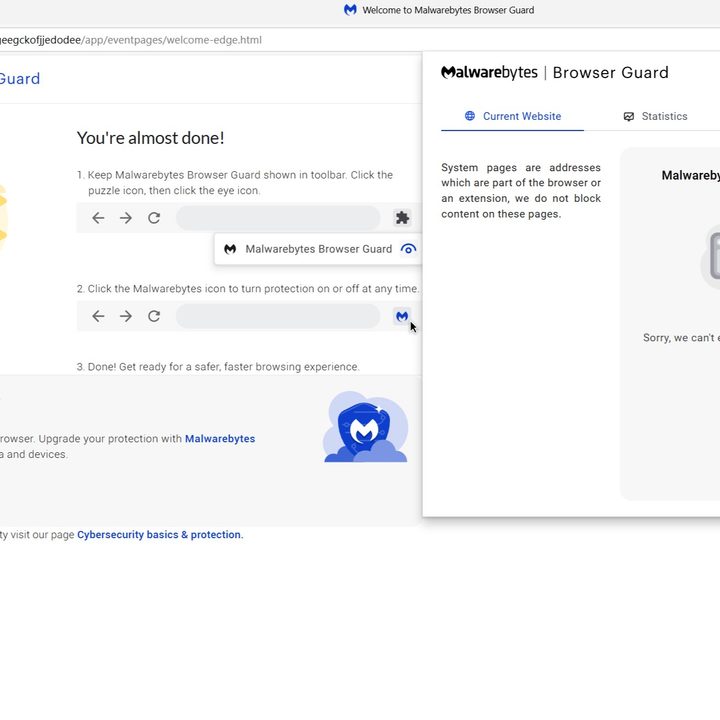The width and height of the screenshot is (720, 720).
Task: Click the back arrow in the step 1 illustration
Action: tap(98, 218)
